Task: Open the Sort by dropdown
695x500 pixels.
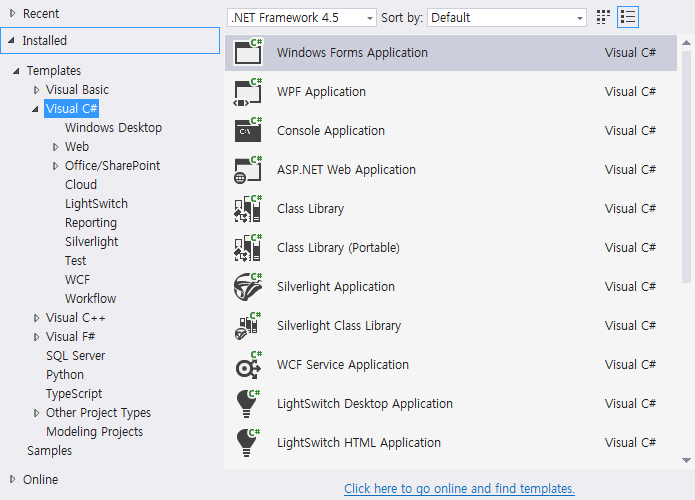Action: click(x=508, y=18)
